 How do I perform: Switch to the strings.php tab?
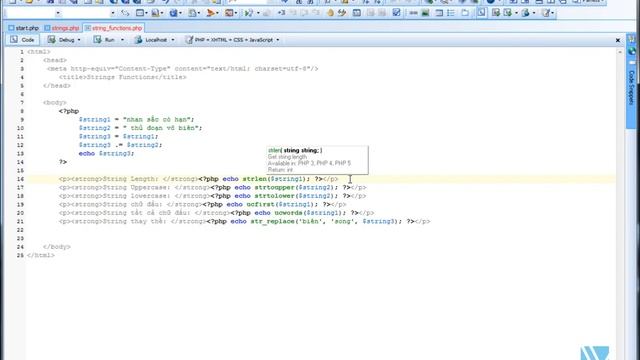coord(62,28)
